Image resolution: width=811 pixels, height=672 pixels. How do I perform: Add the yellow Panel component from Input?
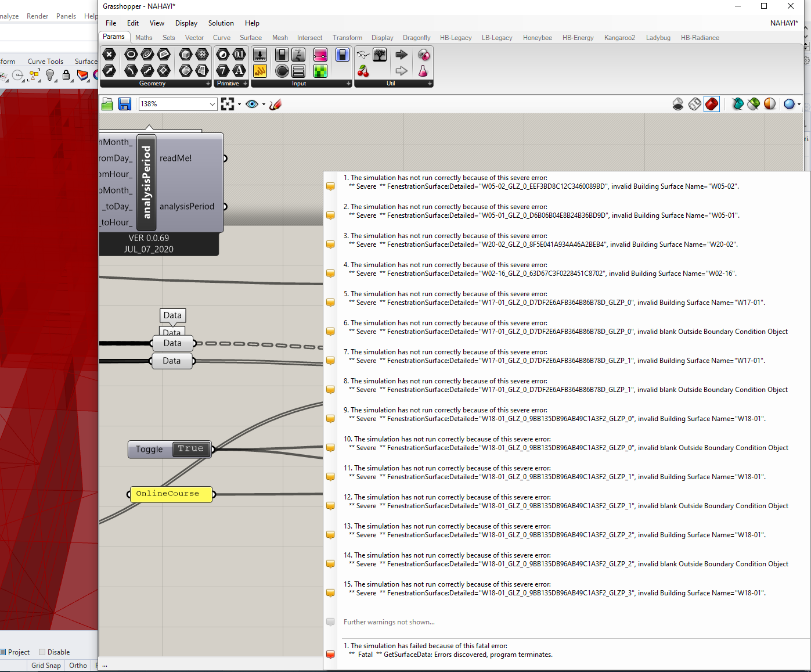pyautogui.click(x=260, y=71)
